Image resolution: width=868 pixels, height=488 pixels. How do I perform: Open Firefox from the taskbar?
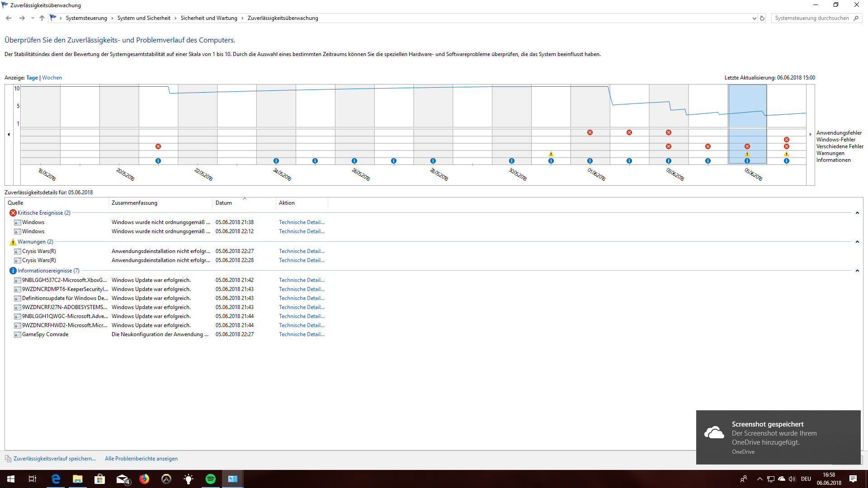(x=144, y=479)
